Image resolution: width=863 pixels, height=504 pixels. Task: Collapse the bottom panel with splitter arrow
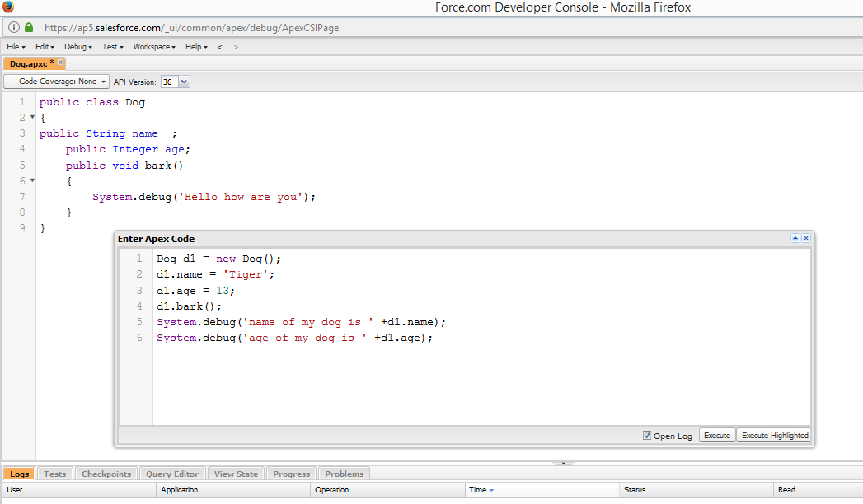coord(564,463)
